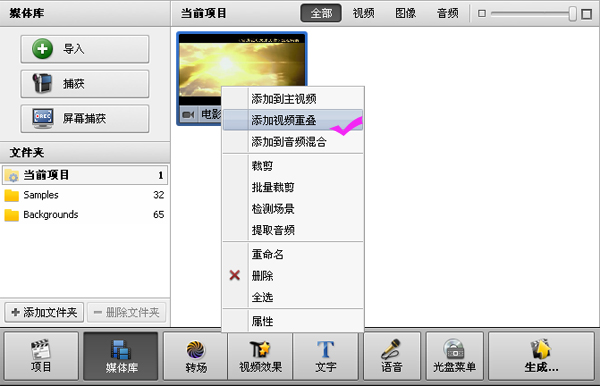Click the camcorder capture icon
600x386 pixels.
click(x=42, y=83)
